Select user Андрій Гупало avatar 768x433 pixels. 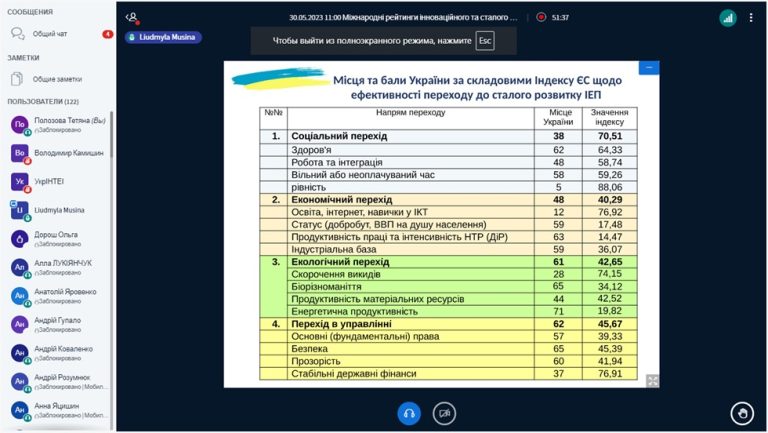[x=20, y=324]
